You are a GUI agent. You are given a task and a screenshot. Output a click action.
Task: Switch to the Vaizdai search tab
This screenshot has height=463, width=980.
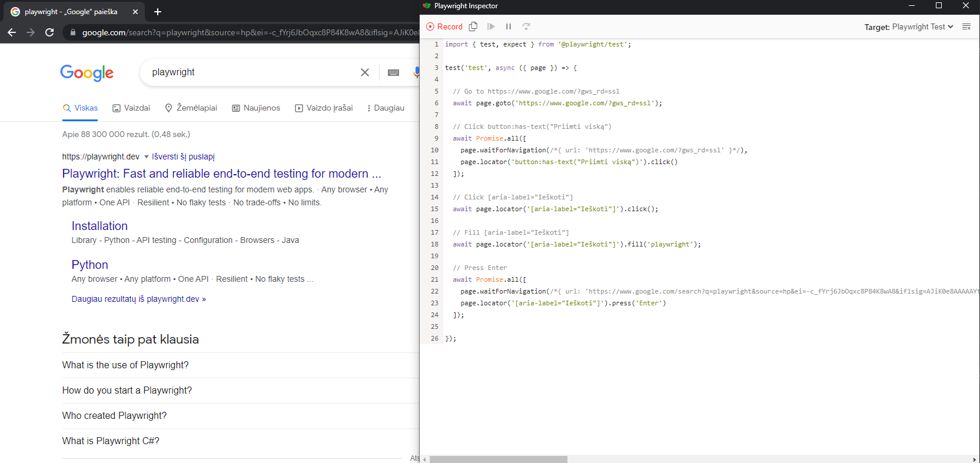coord(131,108)
